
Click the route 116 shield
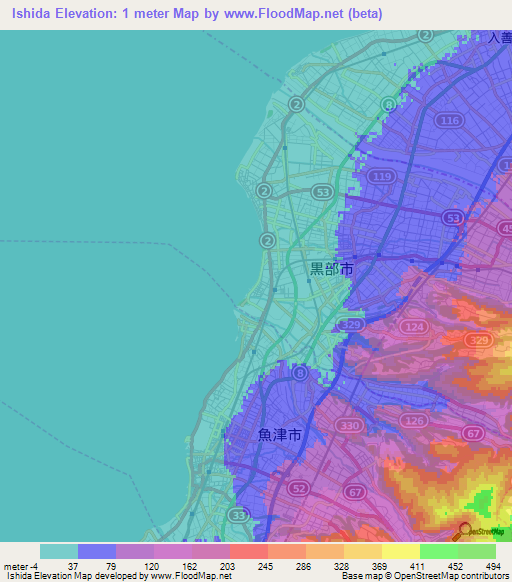pyautogui.click(x=450, y=120)
